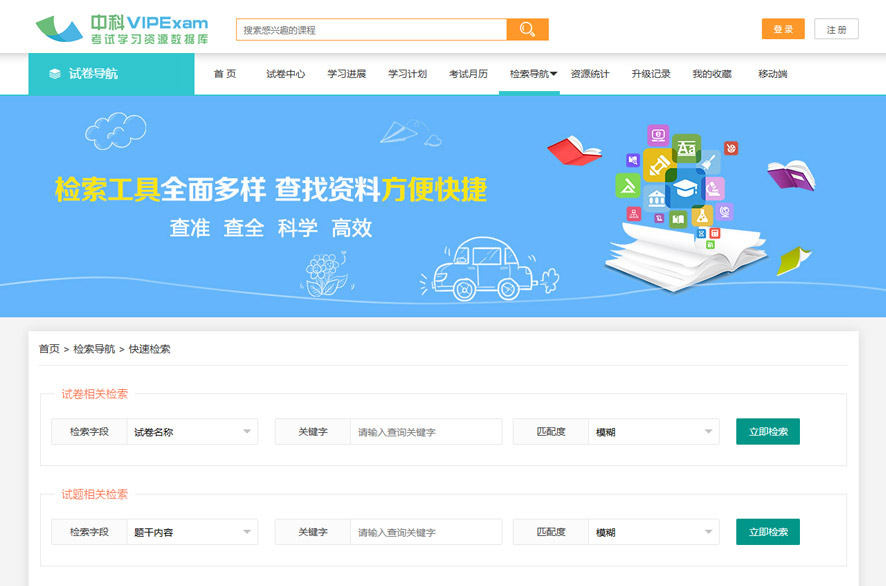Click the green triangle ruler icon in banner
Image resolution: width=886 pixels, height=586 pixels.
(x=628, y=185)
